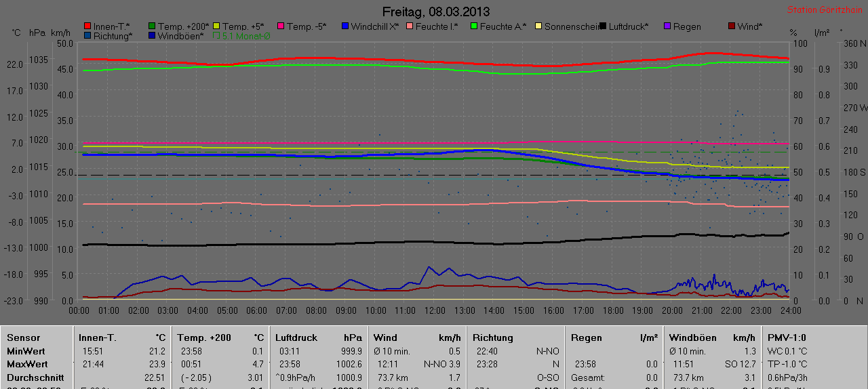Click the pink Temp. -5 legend swatch
This screenshot has height=389, width=868.
pyautogui.click(x=281, y=26)
